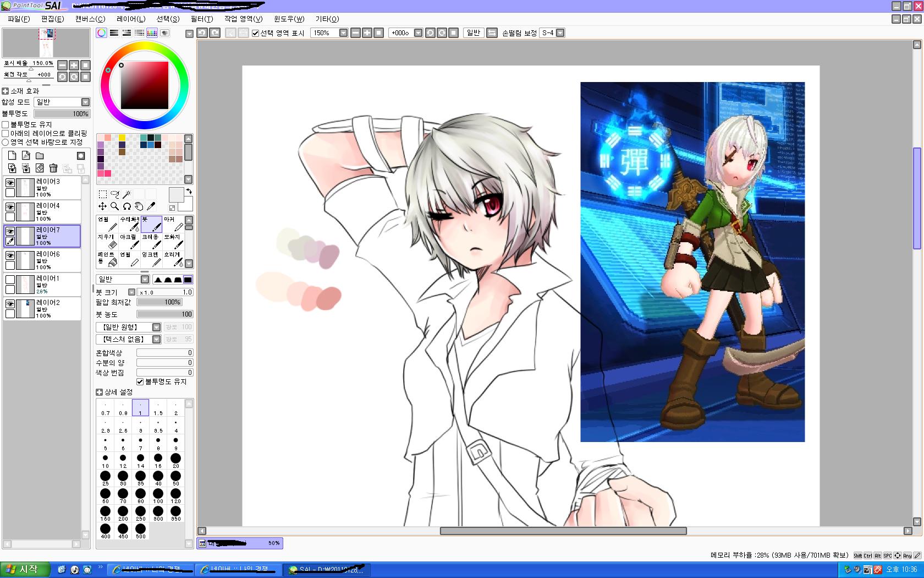Create a new layer folder
Image resolution: width=924 pixels, height=578 pixels.
point(40,156)
